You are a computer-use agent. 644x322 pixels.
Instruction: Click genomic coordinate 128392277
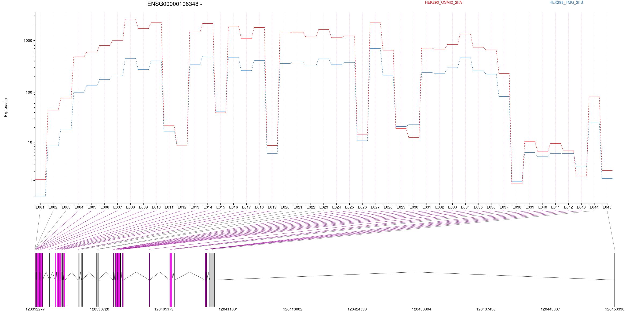35,309
